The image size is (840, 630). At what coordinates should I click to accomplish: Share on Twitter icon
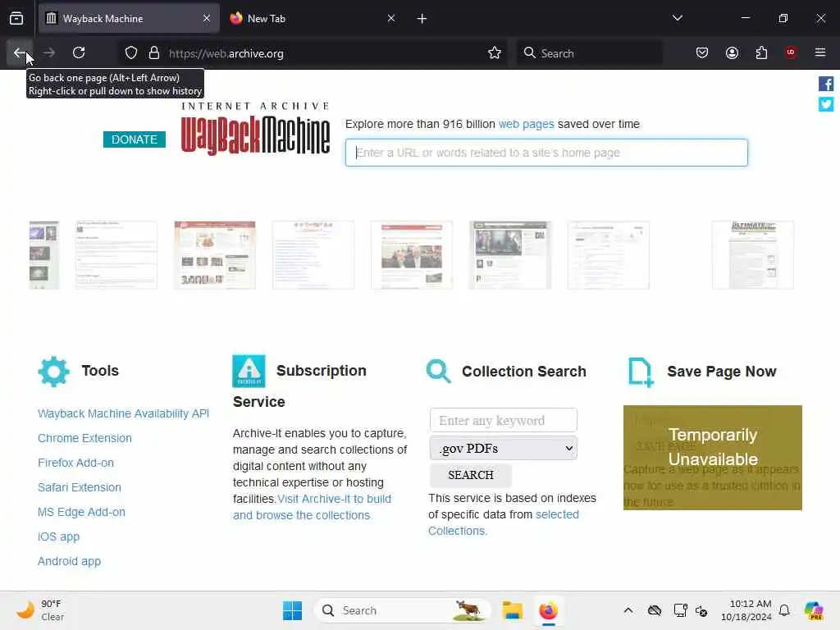click(825, 104)
